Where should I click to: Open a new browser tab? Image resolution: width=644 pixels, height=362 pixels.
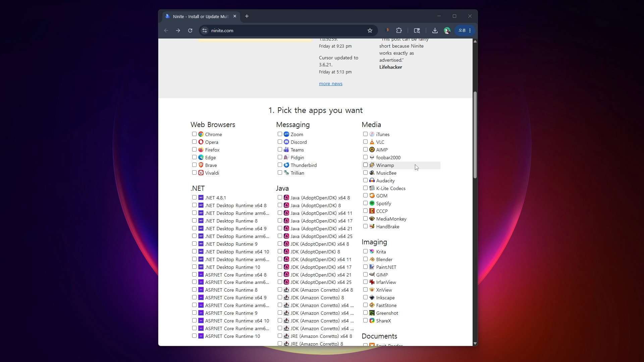point(247,16)
